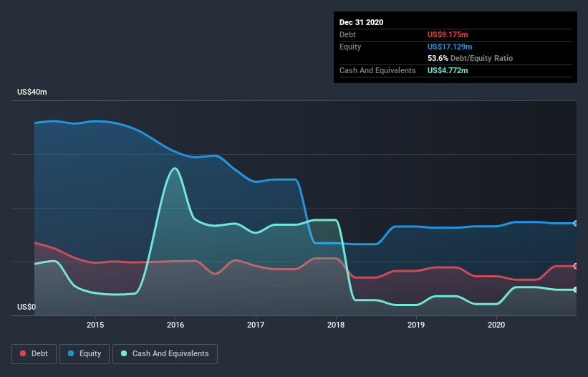Toggle the Debt series legend button

34,354
